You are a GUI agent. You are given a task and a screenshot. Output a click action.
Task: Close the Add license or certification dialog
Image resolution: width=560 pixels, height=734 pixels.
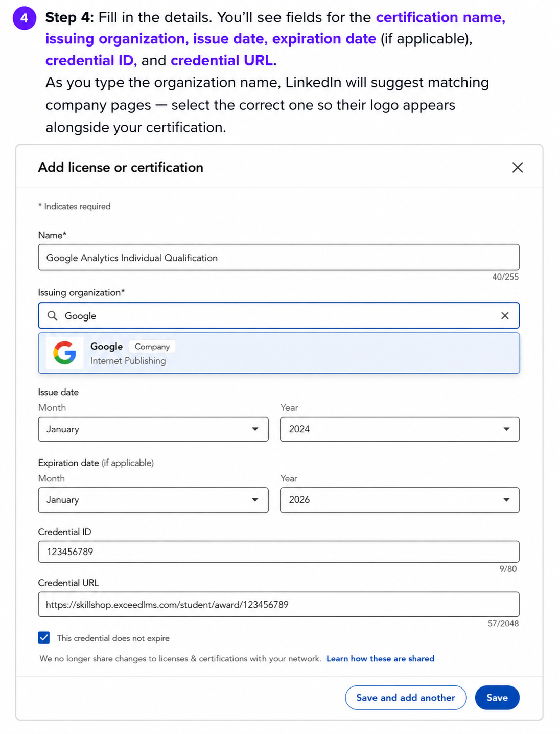517,167
